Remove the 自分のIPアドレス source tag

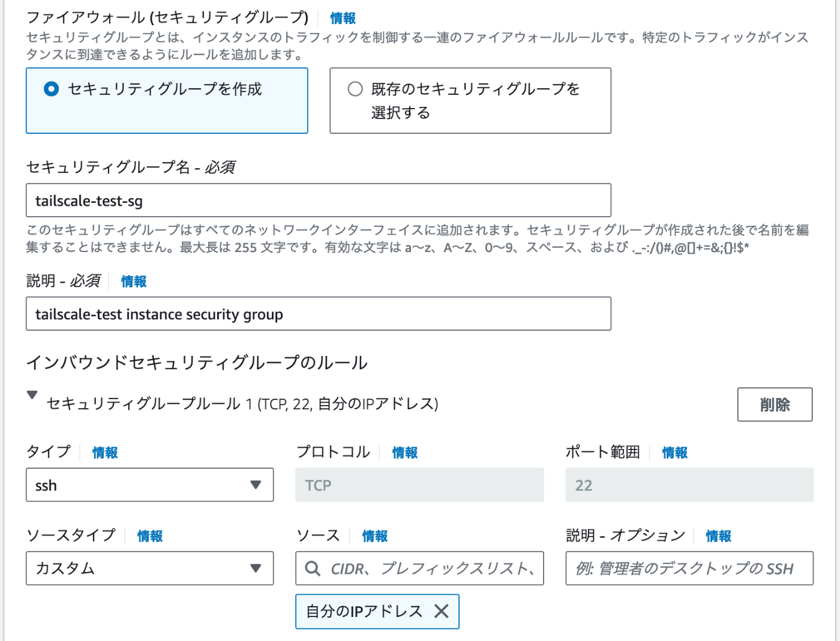pos(442,611)
